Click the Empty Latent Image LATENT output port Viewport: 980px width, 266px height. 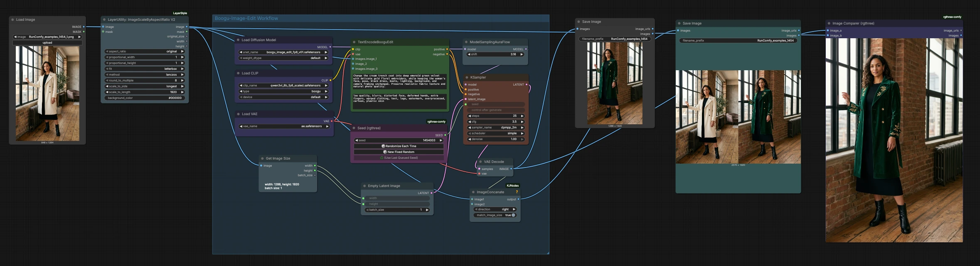(431, 193)
